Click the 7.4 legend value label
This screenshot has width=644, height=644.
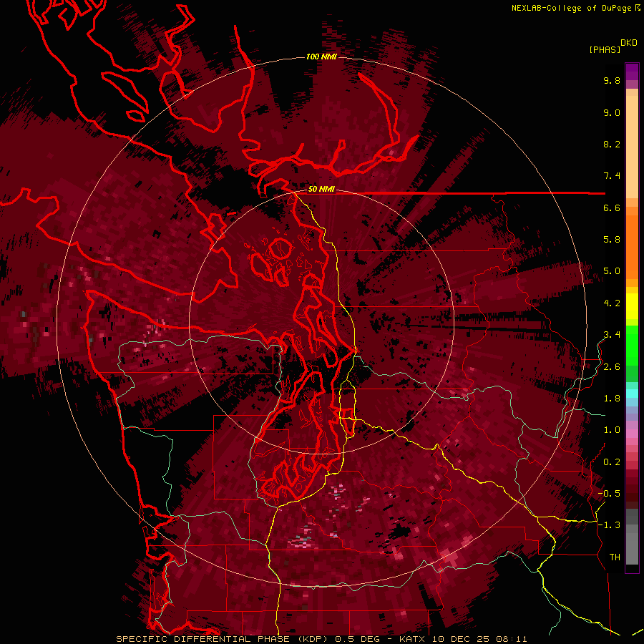pos(612,176)
